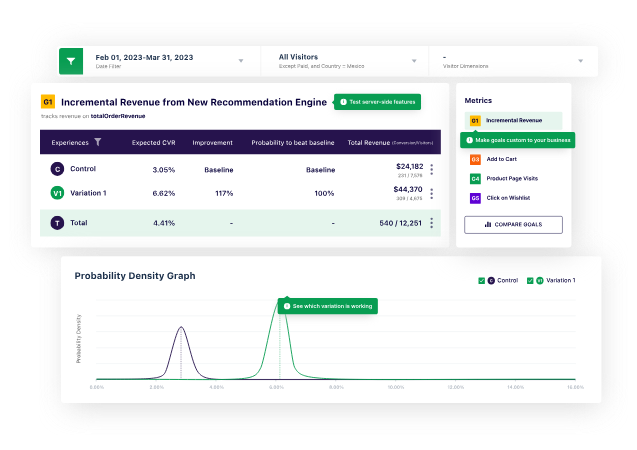
Task: Click the Compare Goals button
Action: click(513, 224)
